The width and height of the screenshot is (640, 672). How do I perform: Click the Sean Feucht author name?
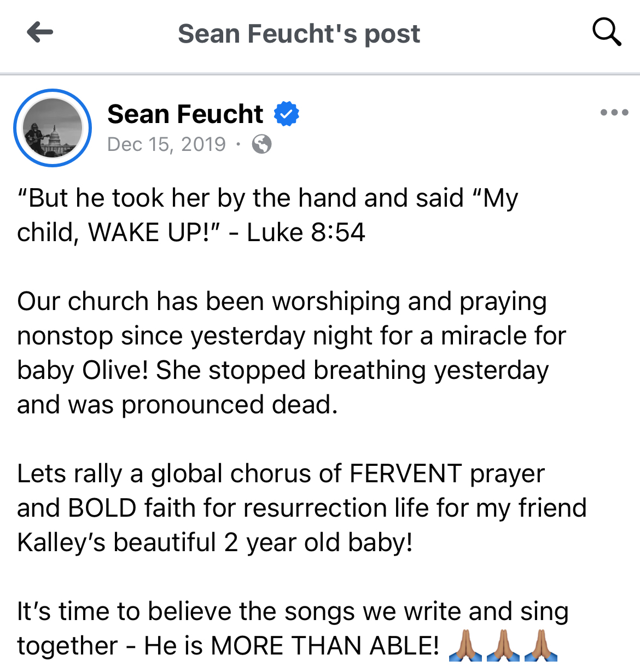[185, 114]
